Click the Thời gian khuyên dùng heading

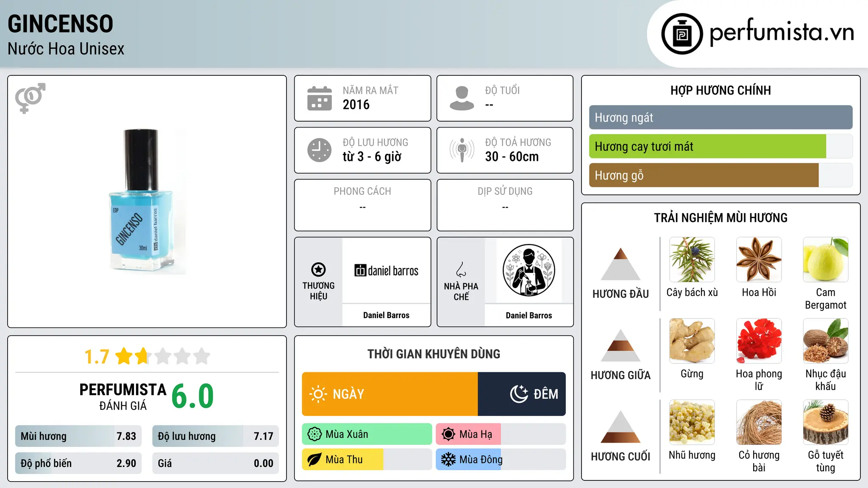(x=434, y=354)
